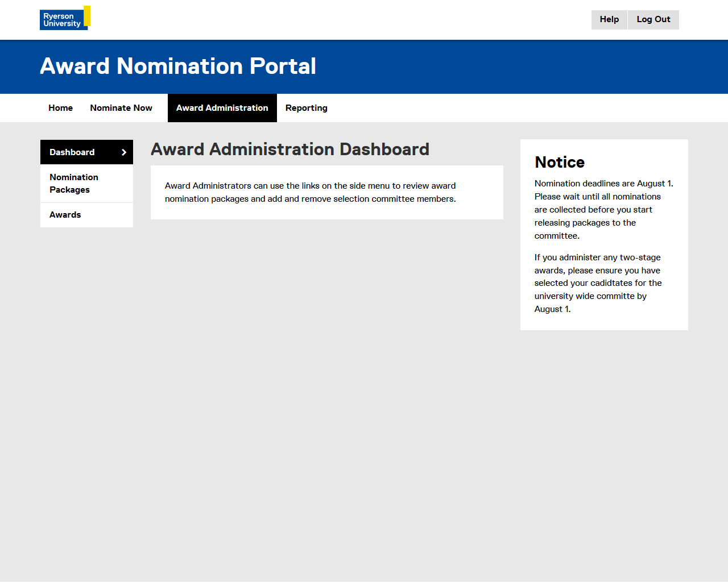Click the Award Nomination Portal title
Screen dimensions: 728x582
tap(178, 66)
